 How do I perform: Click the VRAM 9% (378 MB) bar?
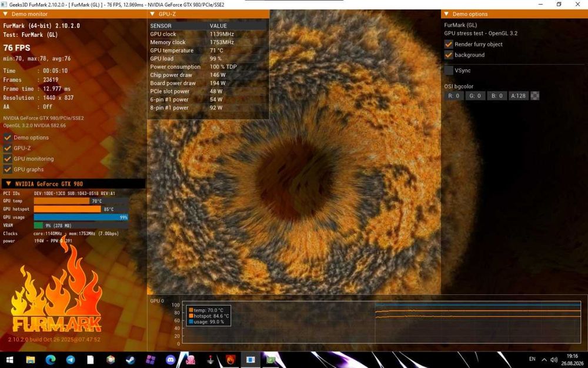[81, 226]
